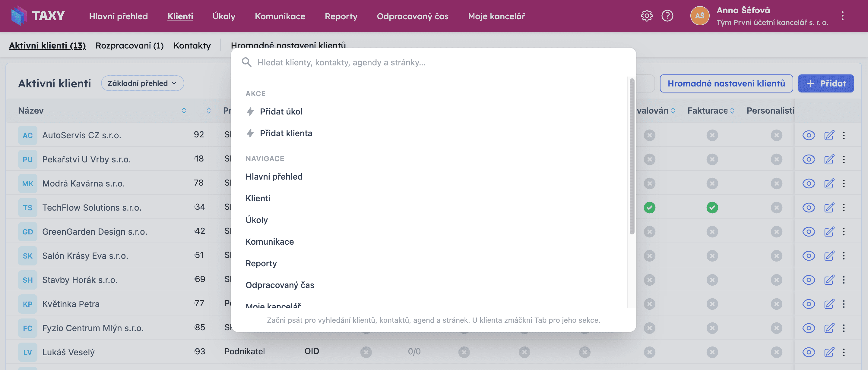The height and width of the screenshot is (370, 868).
Task: Expand the Základní přehled dropdown
Action: (142, 83)
